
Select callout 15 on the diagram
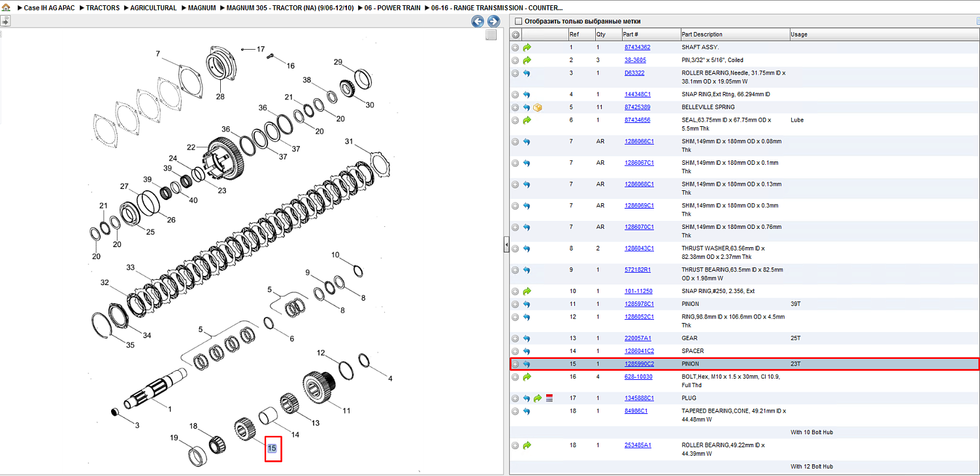click(272, 449)
